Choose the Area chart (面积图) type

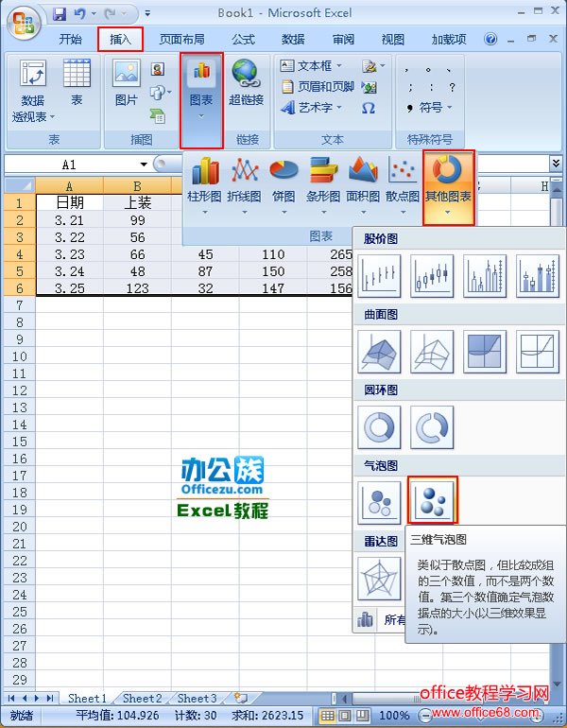pos(363,185)
